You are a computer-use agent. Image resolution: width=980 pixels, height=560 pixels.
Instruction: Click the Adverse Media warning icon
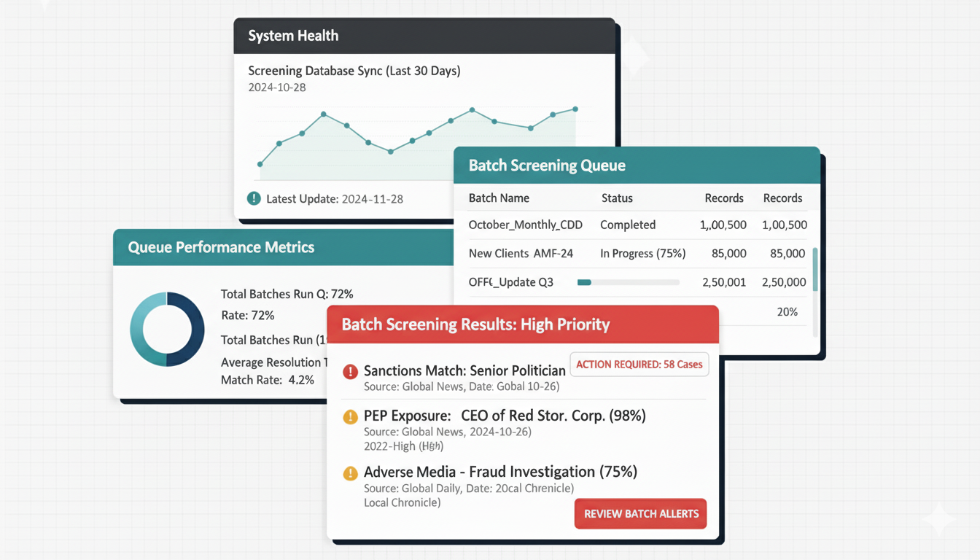point(350,473)
